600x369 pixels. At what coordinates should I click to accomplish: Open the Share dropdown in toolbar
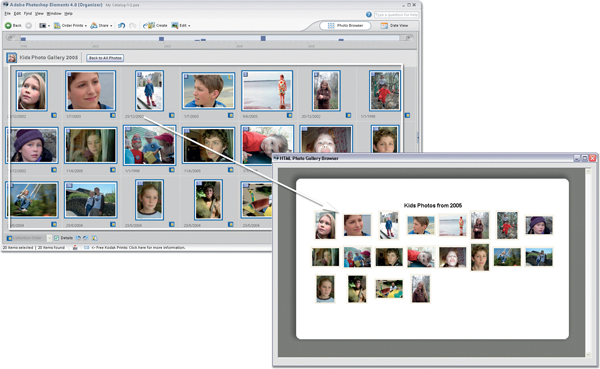click(101, 26)
